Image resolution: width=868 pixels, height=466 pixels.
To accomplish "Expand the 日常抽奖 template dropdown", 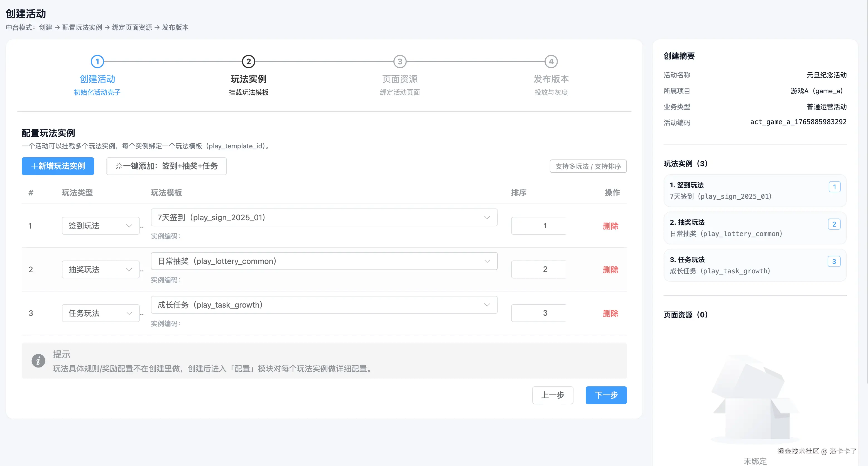I will point(324,261).
